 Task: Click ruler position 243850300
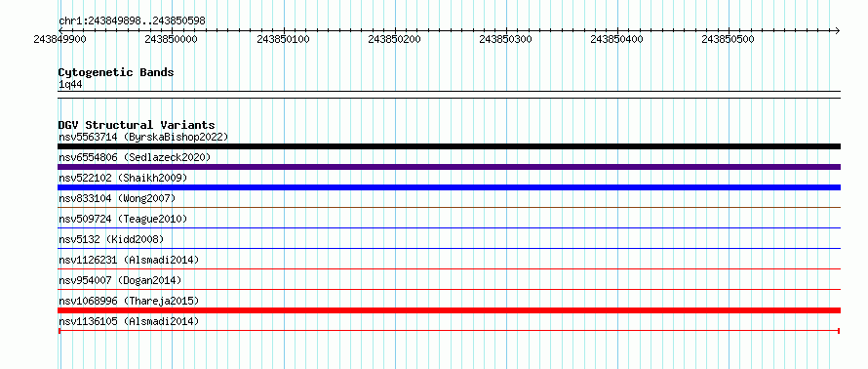pyautogui.click(x=505, y=40)
